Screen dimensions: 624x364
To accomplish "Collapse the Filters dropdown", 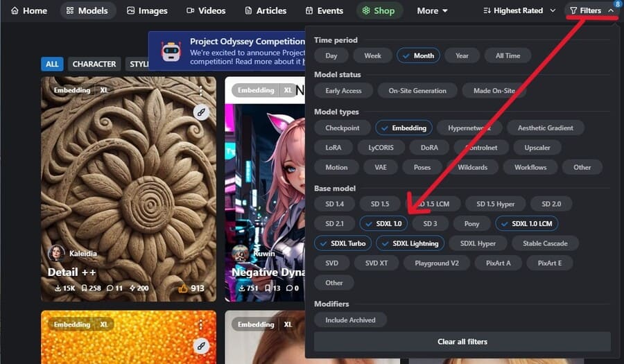I will pyautogui.click(x=591, y=10).
